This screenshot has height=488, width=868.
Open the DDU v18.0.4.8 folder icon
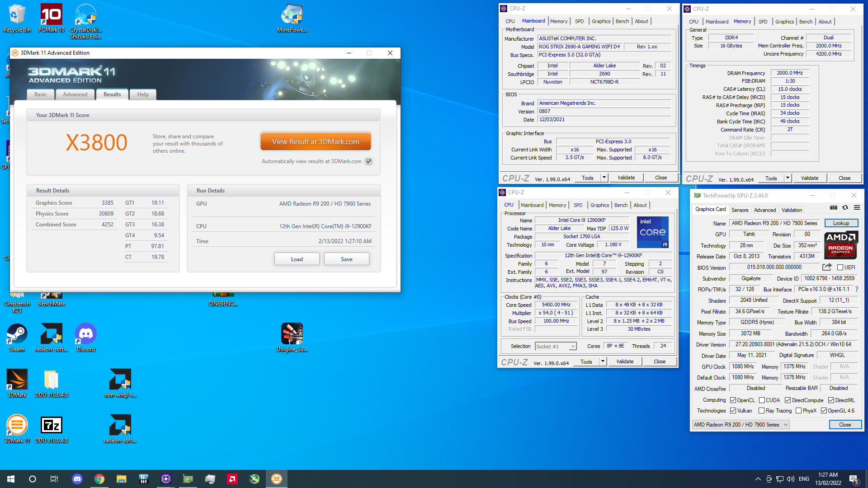[52, 383]
